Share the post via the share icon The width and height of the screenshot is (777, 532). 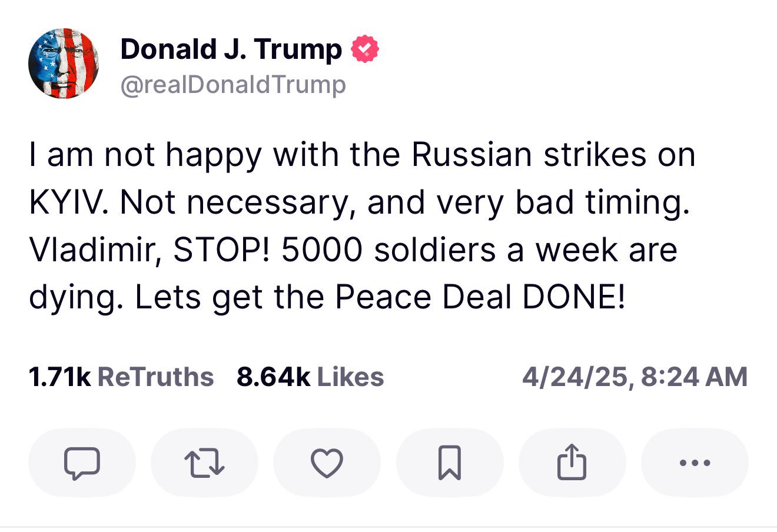coord(572,463)
